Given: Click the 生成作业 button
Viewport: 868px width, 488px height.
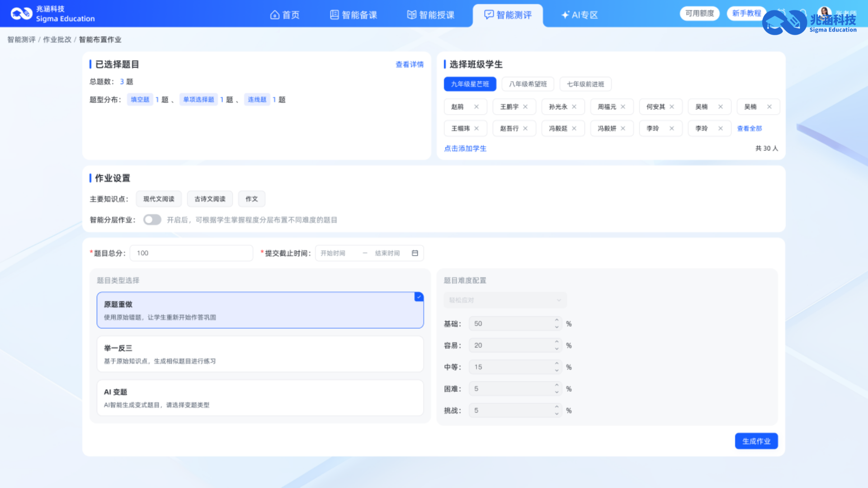Looking at the screenshot, I should (x=756, y=441).
